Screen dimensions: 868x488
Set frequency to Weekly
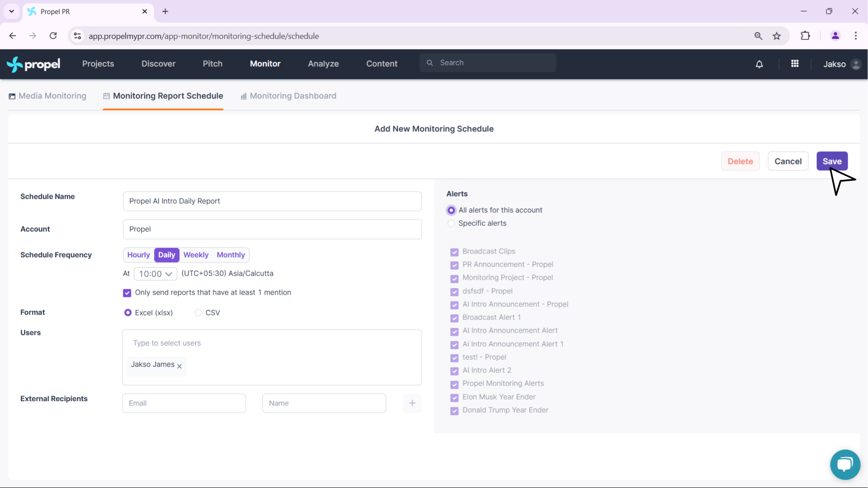[x=196, y=255]
